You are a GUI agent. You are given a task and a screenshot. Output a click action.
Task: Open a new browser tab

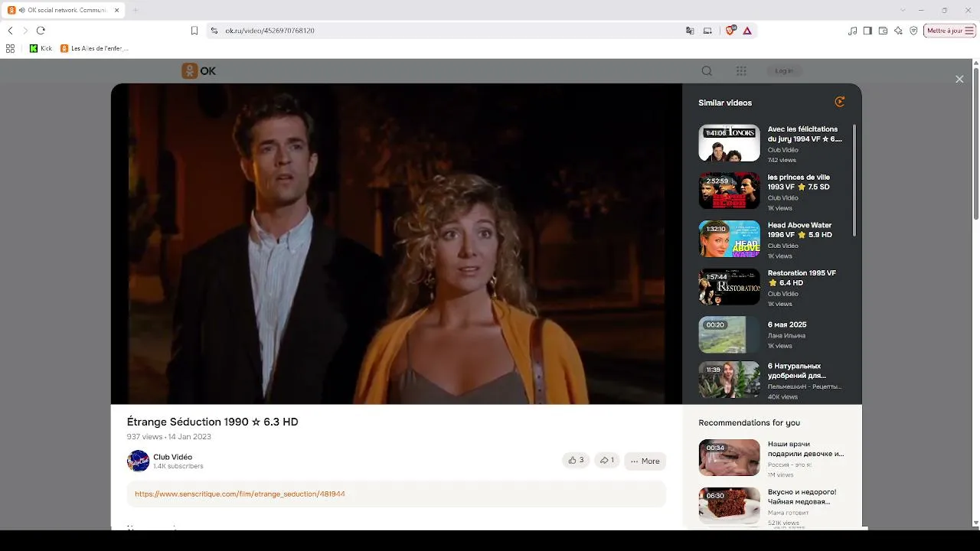136,10
